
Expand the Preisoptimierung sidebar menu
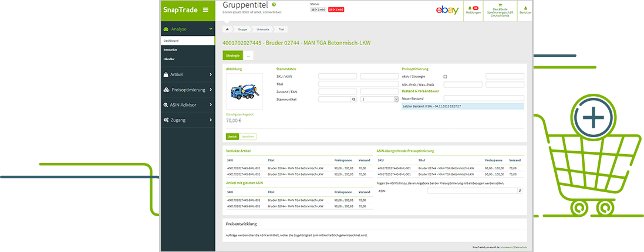click(188, 90)
